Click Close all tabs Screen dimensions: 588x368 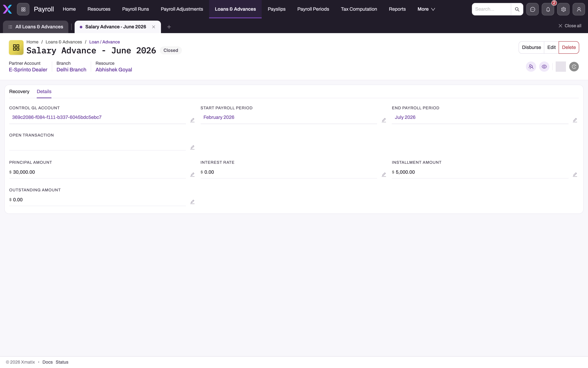click(x=570, y=26)
